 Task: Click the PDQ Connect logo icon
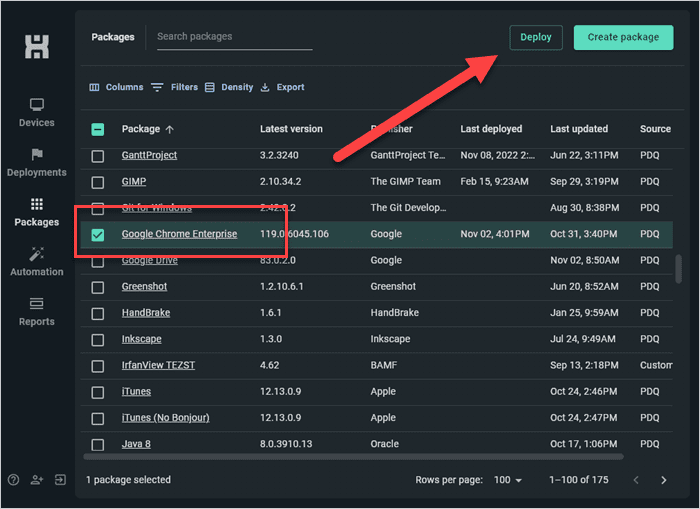[x=37, y=47]
